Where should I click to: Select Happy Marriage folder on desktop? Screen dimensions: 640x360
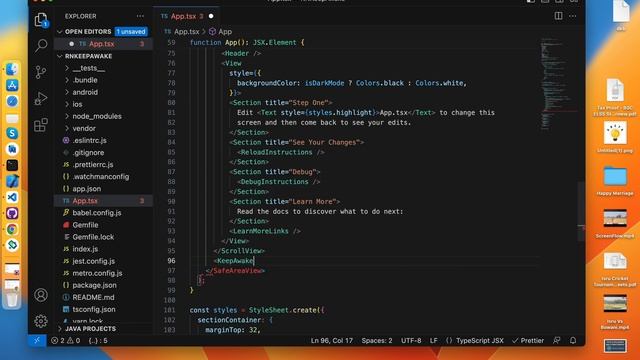tap(615, 181)
